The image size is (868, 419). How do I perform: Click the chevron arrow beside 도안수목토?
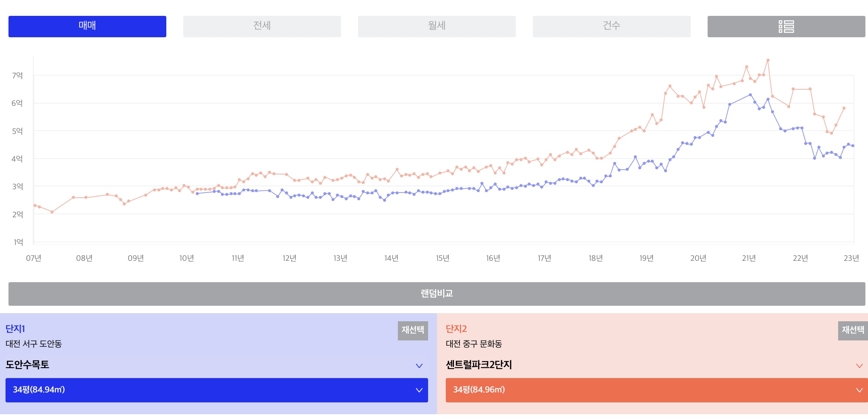point(419,366)
